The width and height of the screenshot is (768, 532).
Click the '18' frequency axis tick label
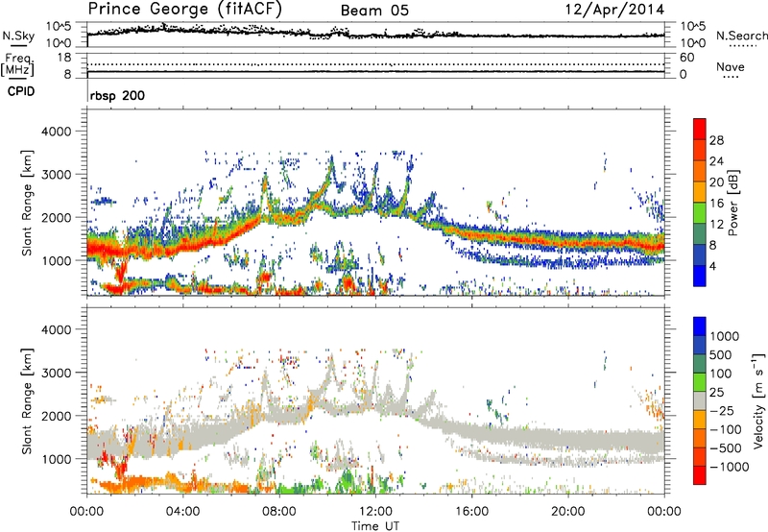click(x=64, y=58)
